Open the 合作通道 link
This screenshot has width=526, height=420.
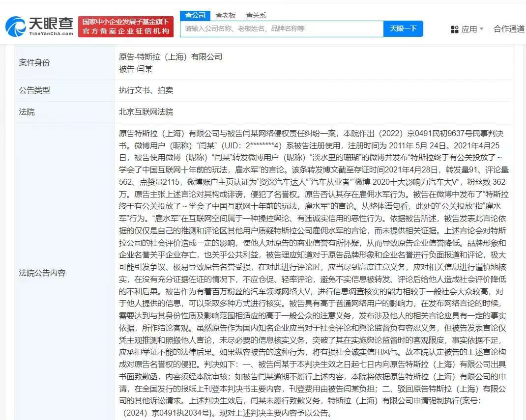point(509,28)
